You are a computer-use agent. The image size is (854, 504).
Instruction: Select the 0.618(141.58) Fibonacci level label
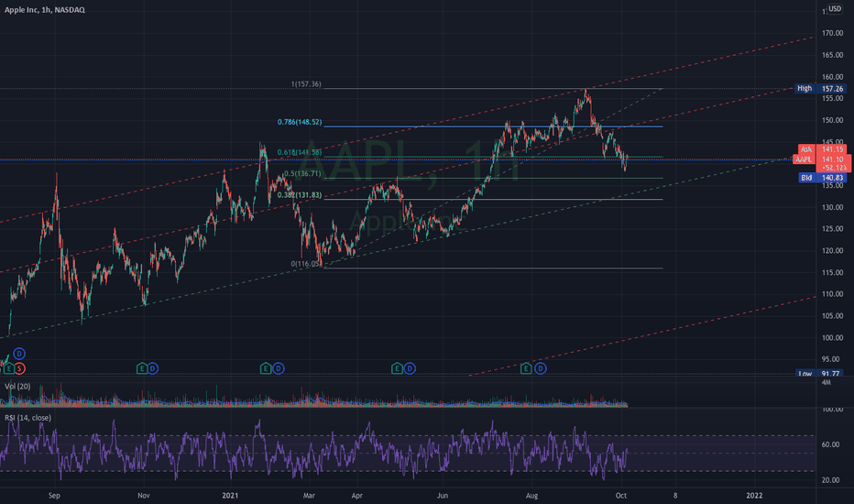300,152
